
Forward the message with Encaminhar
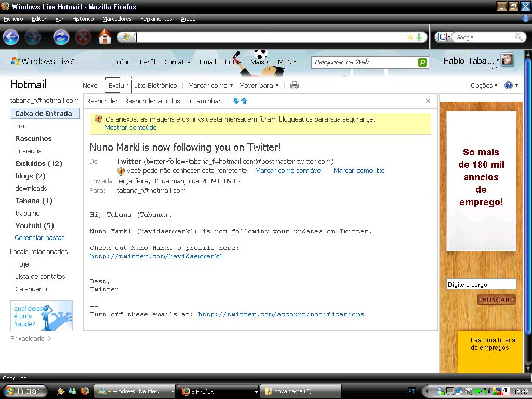point(203,101)
